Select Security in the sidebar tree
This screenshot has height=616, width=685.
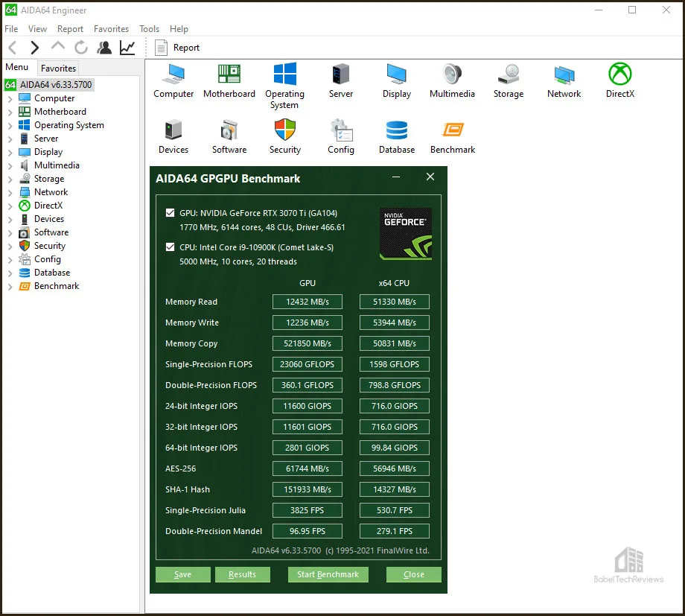[42, 246]
